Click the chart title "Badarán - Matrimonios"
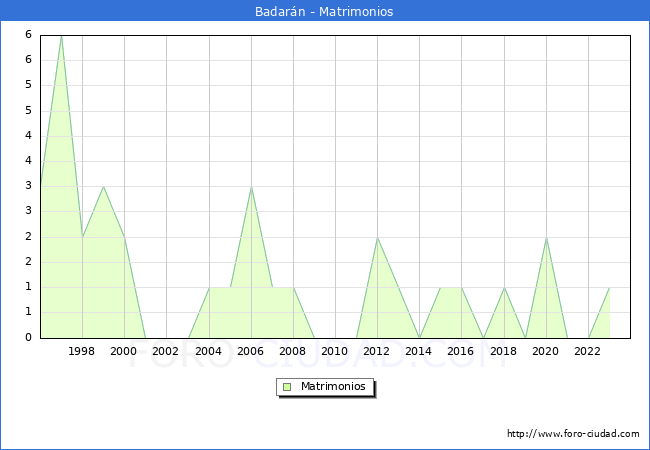 [x=324, y=11]
